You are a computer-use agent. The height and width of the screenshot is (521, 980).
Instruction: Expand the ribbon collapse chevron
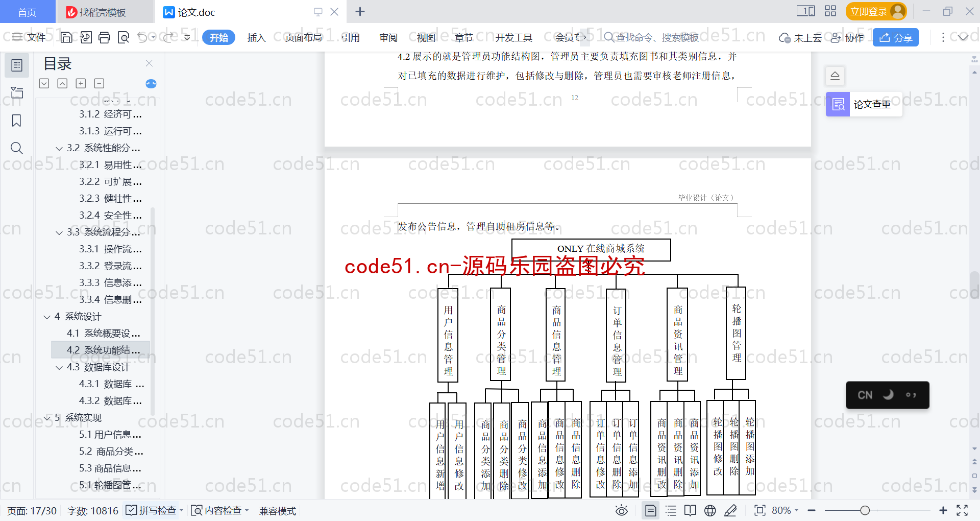pos(963,37)
